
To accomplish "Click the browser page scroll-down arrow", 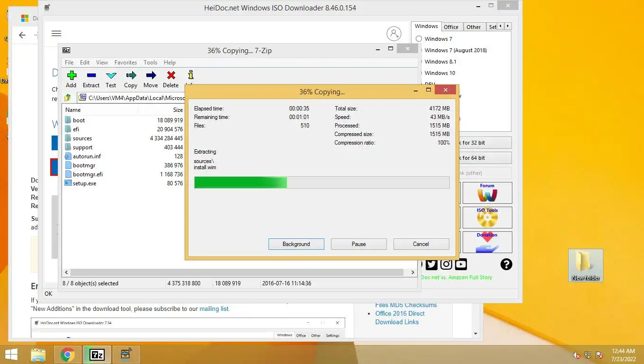I will pyautogui.click(x=476, y=334).
